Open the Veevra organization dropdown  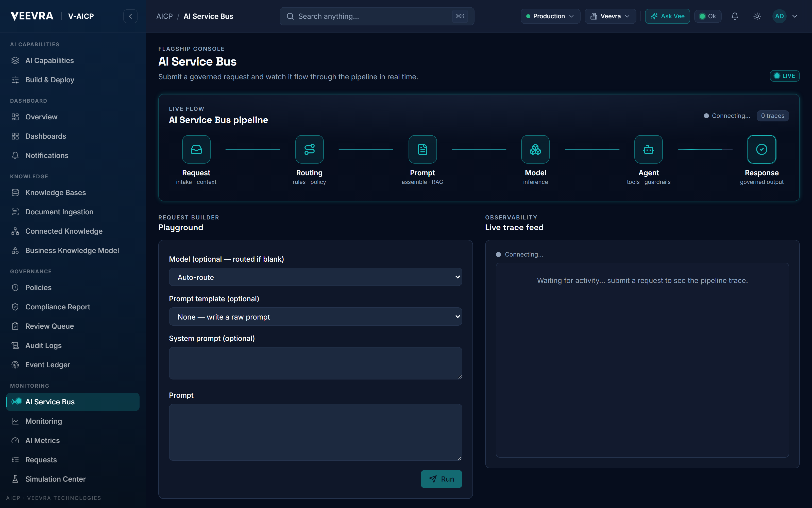610,16
